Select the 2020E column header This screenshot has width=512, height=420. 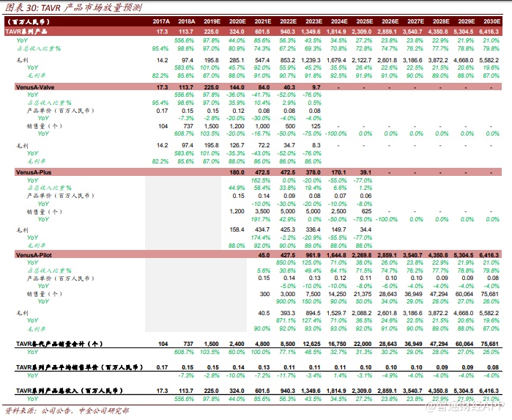[237, 21]
